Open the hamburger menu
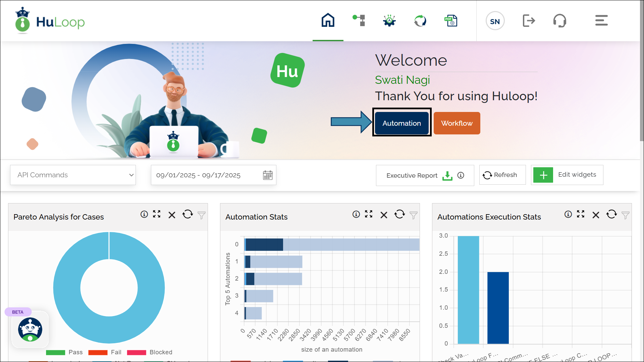The height and width of the screenshot is (362, 644). (x=601, y=20)
